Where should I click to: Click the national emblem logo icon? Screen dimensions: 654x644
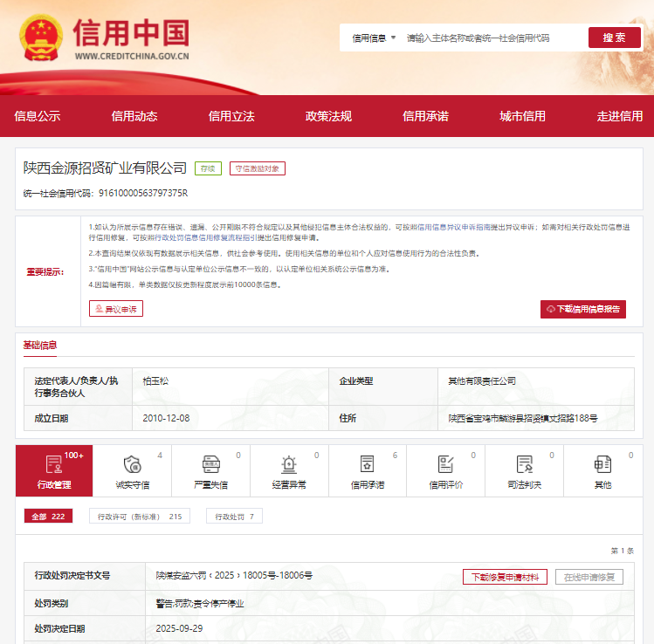41,38
